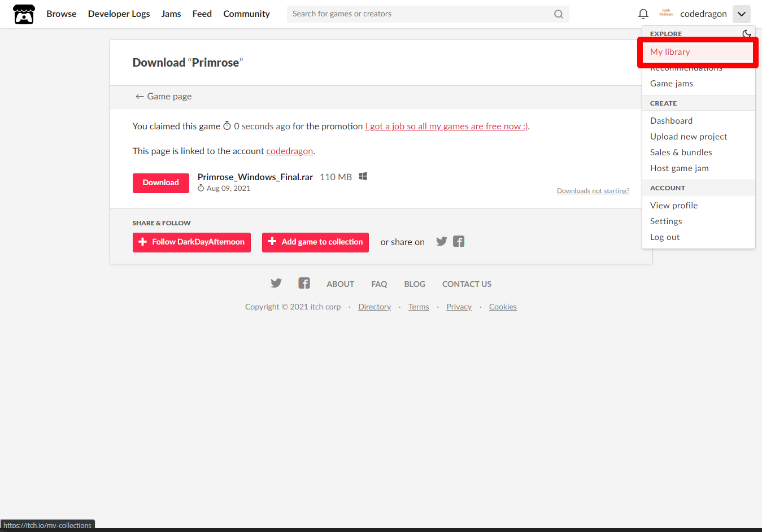Open the Privacy footer link
The image size is (762, 532).
point(459,307)
